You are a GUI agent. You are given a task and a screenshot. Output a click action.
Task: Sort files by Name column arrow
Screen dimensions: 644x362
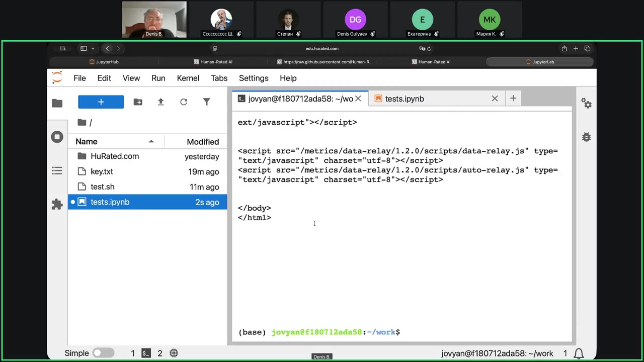click(x=151, y=142)
